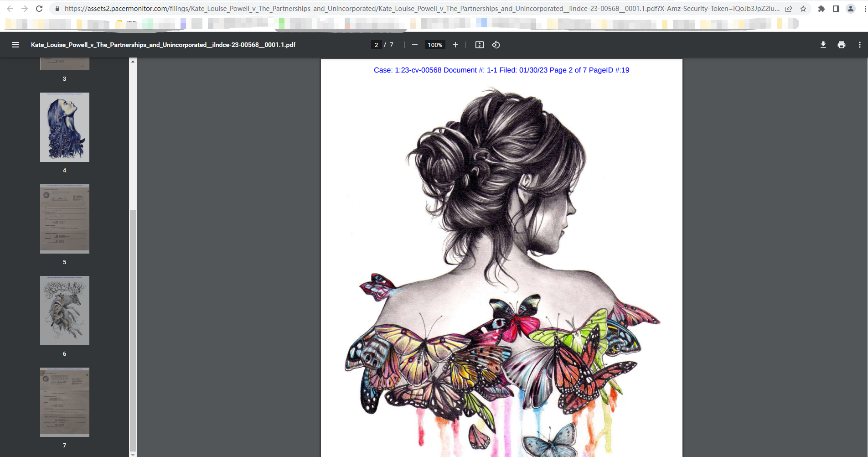Share this page from the address bar
Image resolution: width=868 pixels, height=457 pixels.
click(x=789, y=9)
